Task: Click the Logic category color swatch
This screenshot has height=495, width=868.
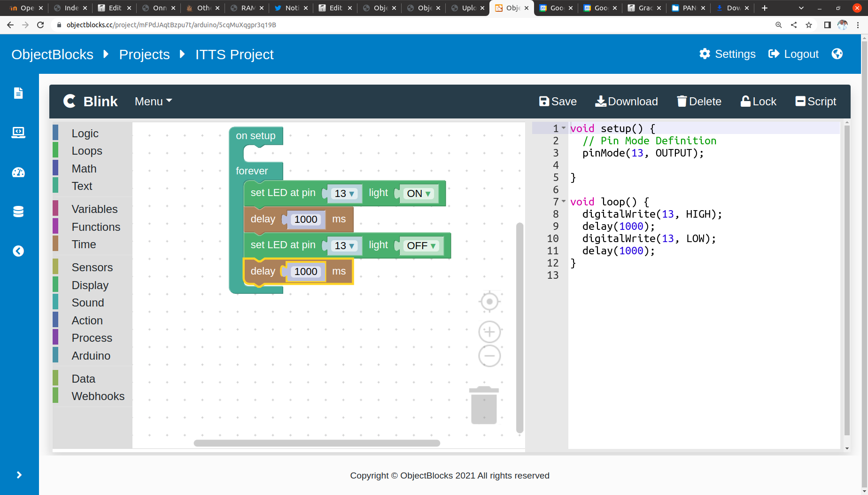Action: [x=55, y=133]
